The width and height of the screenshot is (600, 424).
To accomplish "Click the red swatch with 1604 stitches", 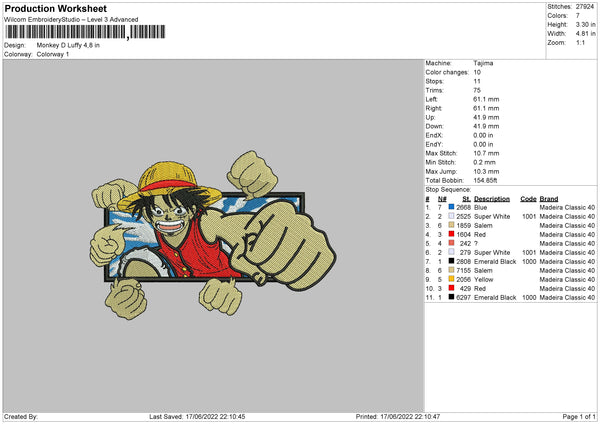I will (452, 234).
